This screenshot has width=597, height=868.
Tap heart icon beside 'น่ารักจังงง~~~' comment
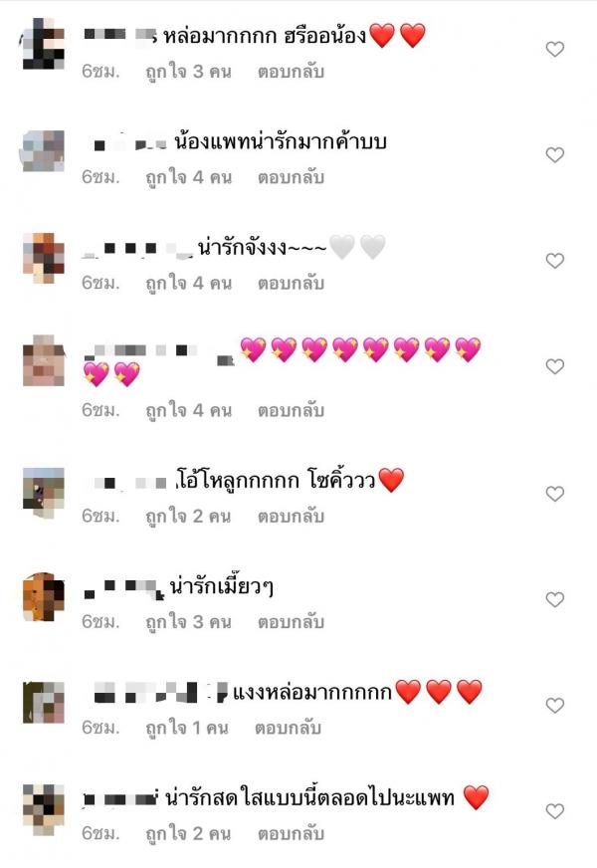point(554,261)
